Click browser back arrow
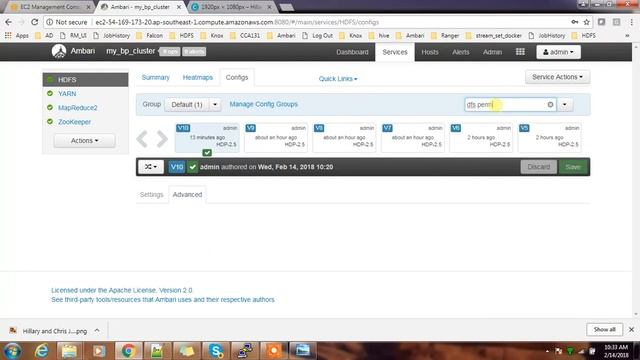The height and width of the screenshot is (360, 640). click(x=9, y=22)
